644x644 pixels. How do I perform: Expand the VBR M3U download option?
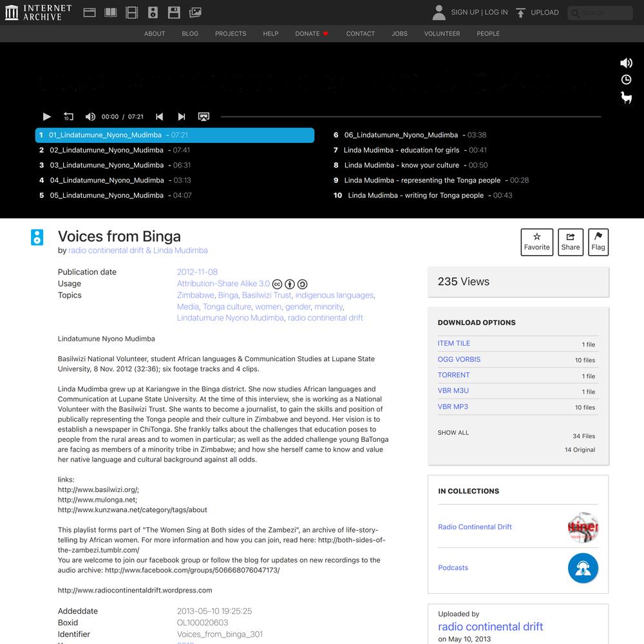pyautogui.click(x=453, y=391)
